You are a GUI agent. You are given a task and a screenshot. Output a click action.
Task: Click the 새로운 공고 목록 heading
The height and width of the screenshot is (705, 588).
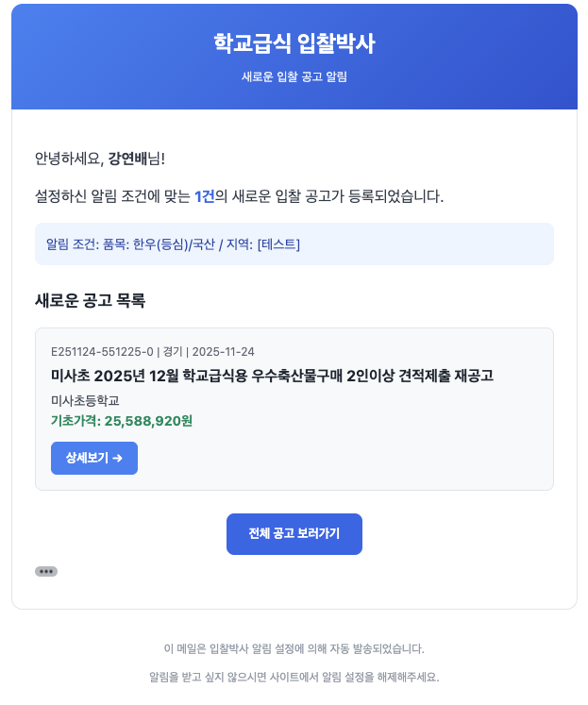tap(90, 301)
